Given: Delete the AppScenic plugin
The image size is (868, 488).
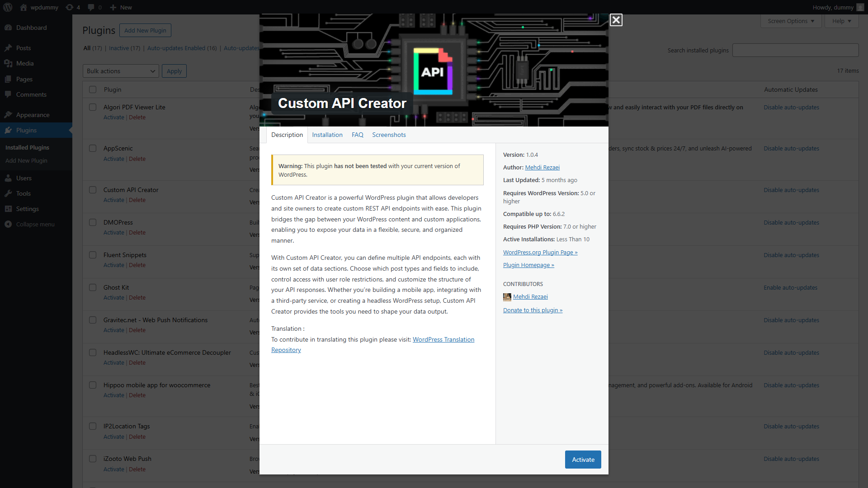Looking at the screenshot, I should coord(137,159).
